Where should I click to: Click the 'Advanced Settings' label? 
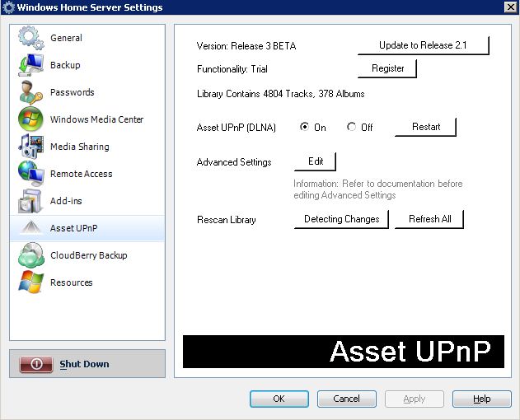234,162
